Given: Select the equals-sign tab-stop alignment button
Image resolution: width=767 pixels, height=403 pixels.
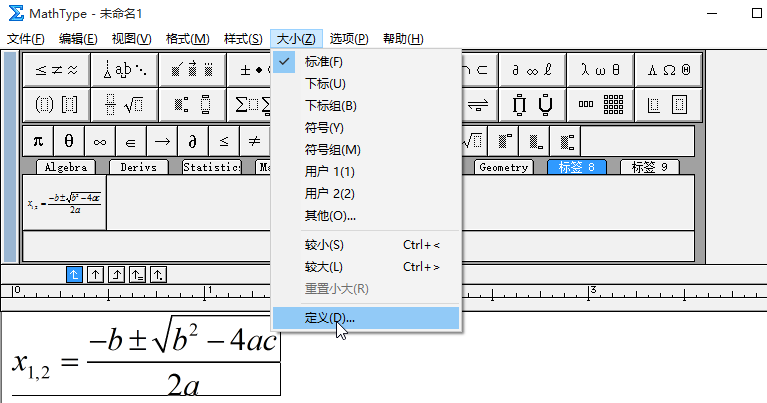Looking at the screenshot, I should (137, 275).
